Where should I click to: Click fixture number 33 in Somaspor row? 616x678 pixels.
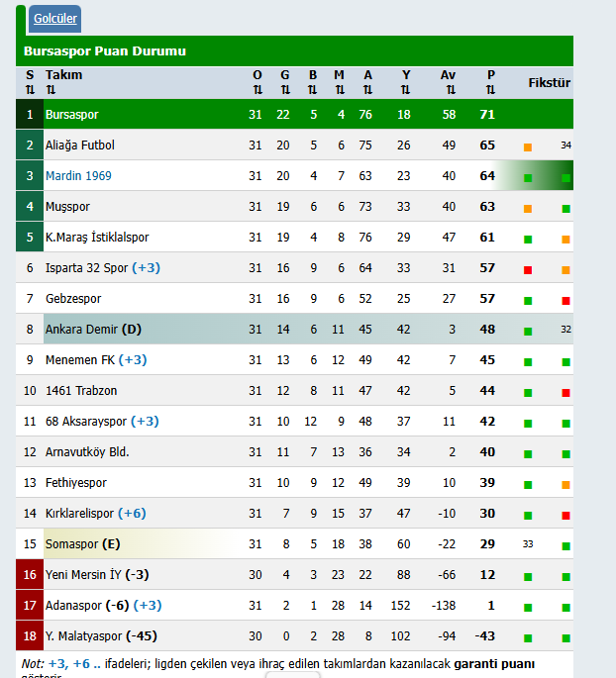point(528,543)
